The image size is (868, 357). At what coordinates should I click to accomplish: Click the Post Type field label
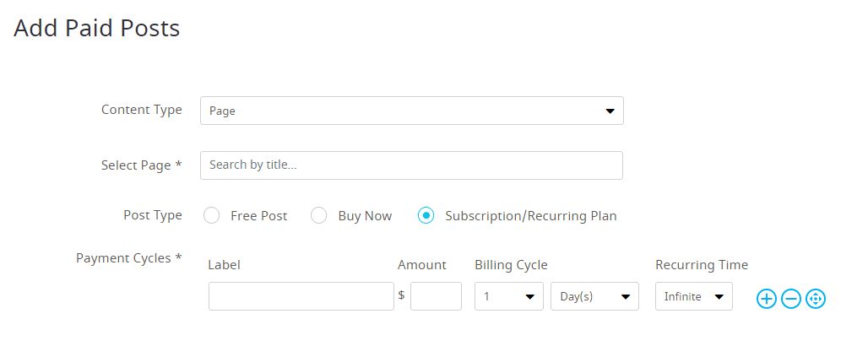[x=152, y=215]
